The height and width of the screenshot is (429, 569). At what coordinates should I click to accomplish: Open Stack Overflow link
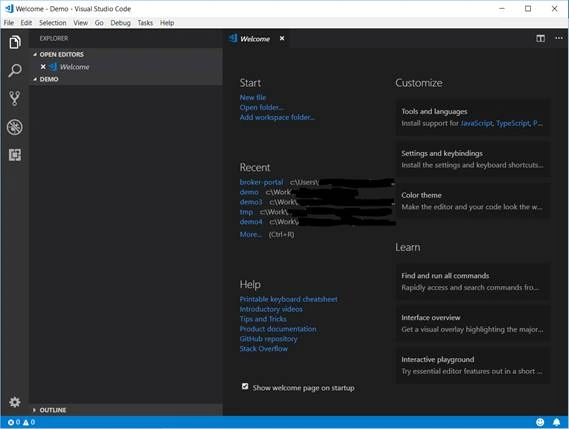263,348
